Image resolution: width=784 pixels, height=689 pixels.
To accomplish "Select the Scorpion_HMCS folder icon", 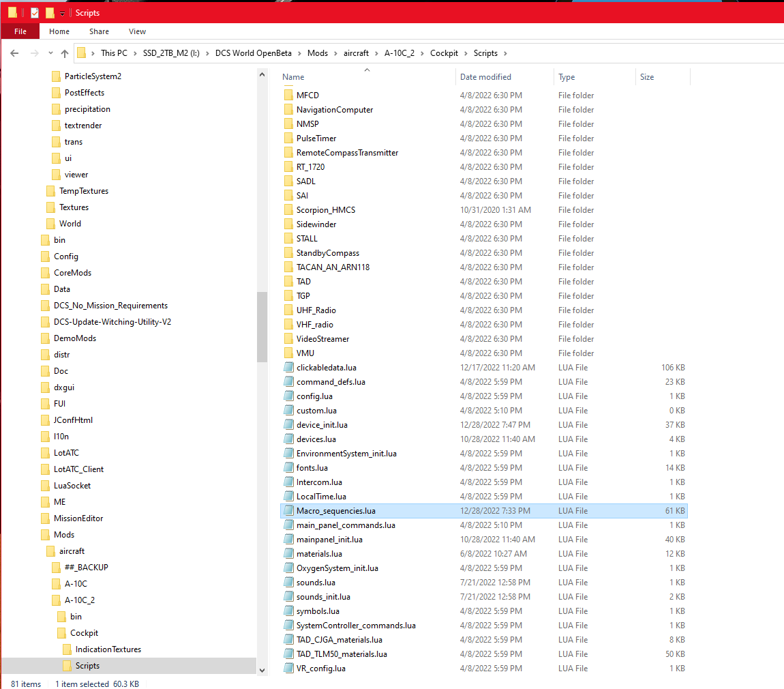I will point(288,210).
